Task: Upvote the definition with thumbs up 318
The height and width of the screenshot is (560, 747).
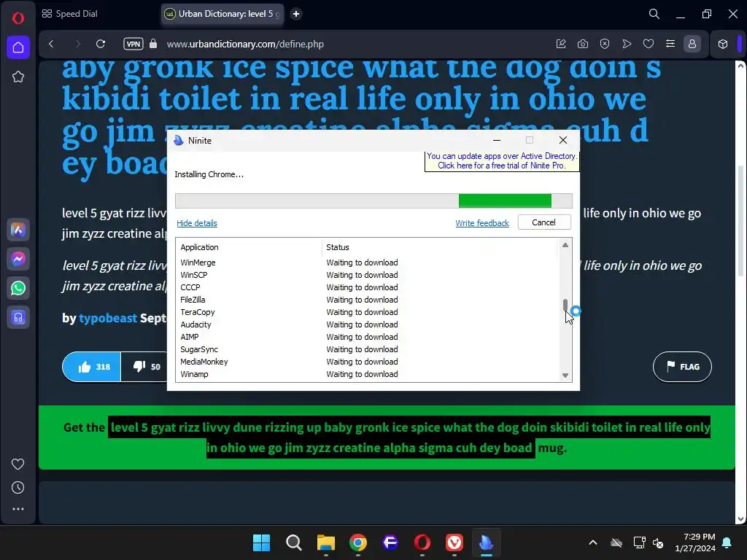Action: (91, 367)
